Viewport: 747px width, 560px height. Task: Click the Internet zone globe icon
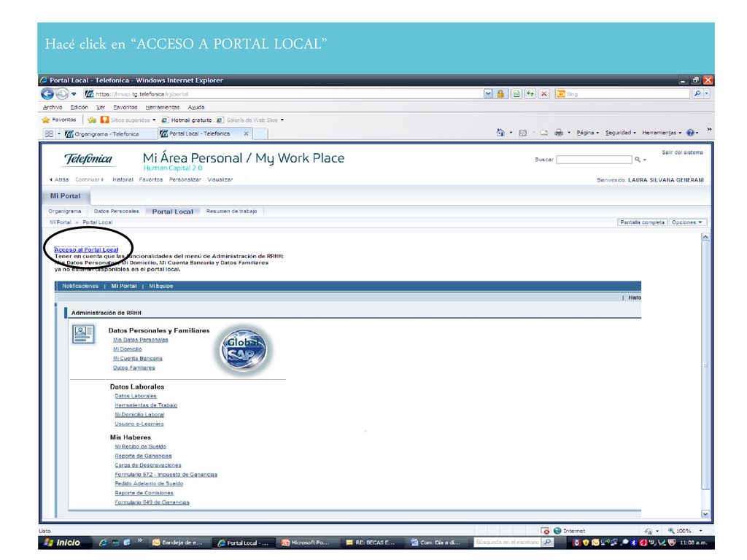(557, 531)
